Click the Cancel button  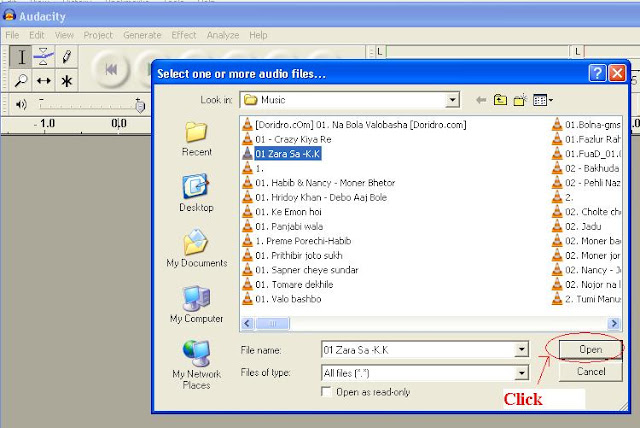click(x=590, y=371)
